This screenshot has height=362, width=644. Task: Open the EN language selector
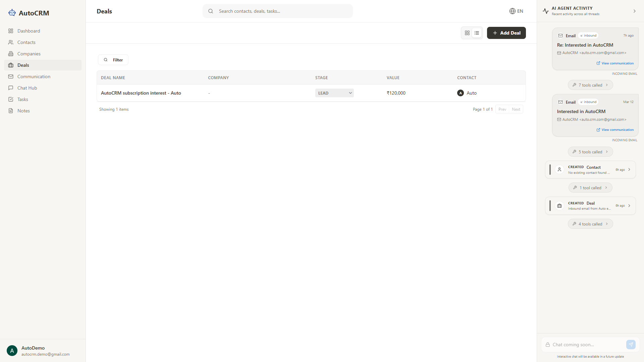pyautogui.click(x=516, y=11)
